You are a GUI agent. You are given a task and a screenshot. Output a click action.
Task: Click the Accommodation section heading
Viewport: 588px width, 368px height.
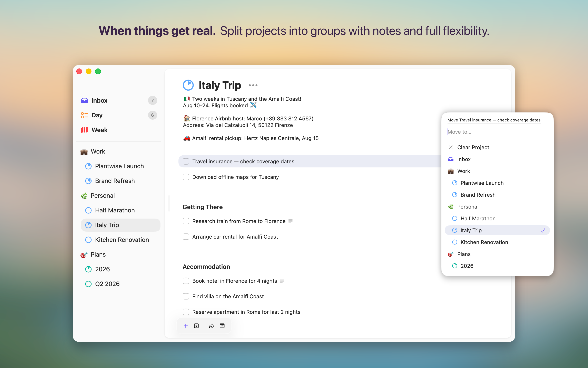click(x=206, y=267)
